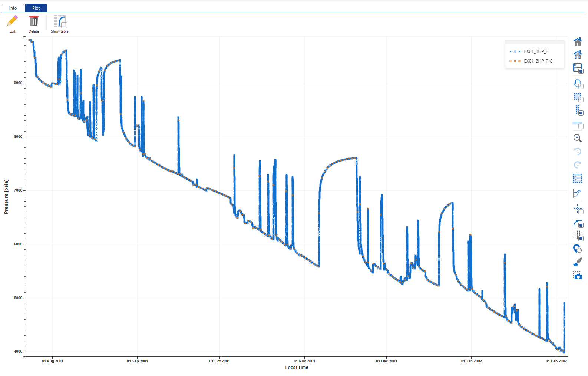Click the 01 Nov 2001 axis label

click(304, 361)
